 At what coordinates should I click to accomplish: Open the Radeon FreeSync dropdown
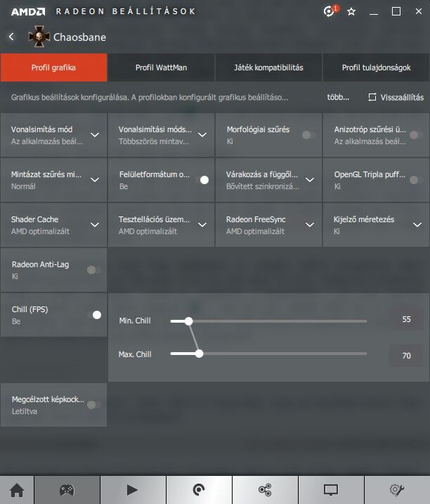(310, 225)
